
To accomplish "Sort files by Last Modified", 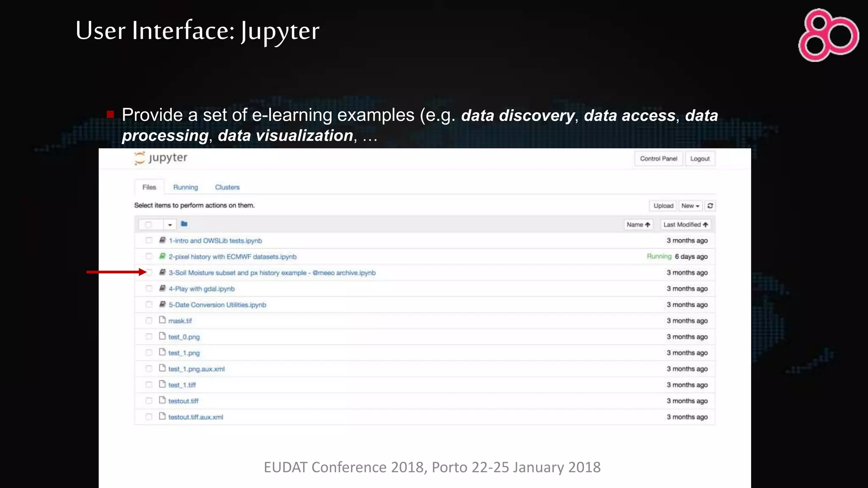I will click(x=685, y=225).
